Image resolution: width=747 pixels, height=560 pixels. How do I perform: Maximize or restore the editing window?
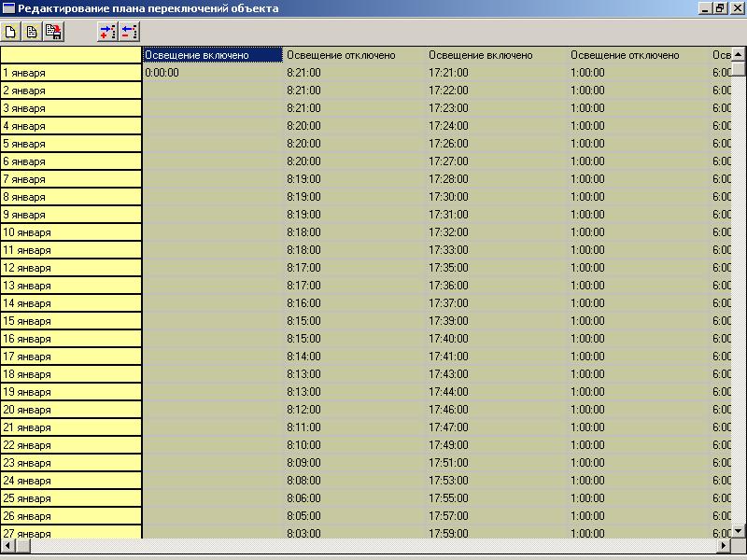[720, 8]
